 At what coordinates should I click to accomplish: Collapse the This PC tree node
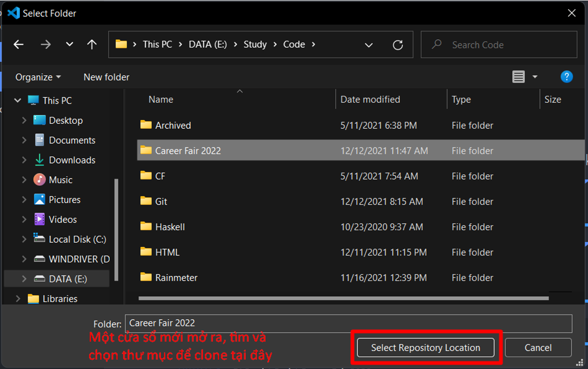pyautogui.click(x=18, y=100)
